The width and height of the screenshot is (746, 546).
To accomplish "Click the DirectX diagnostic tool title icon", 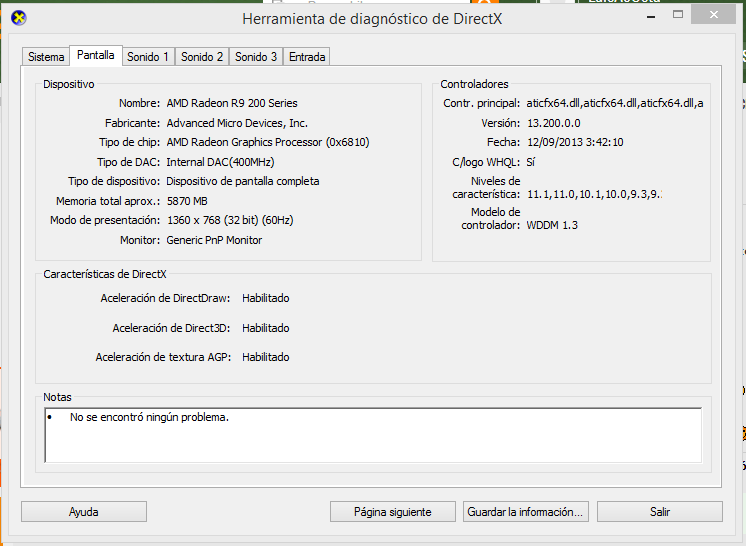I will tap(19, 19).
